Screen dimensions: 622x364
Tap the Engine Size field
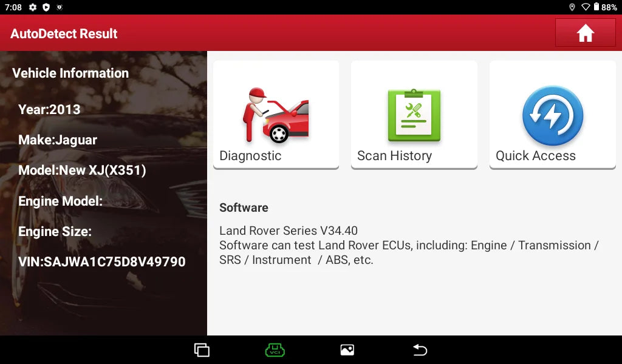55,231
